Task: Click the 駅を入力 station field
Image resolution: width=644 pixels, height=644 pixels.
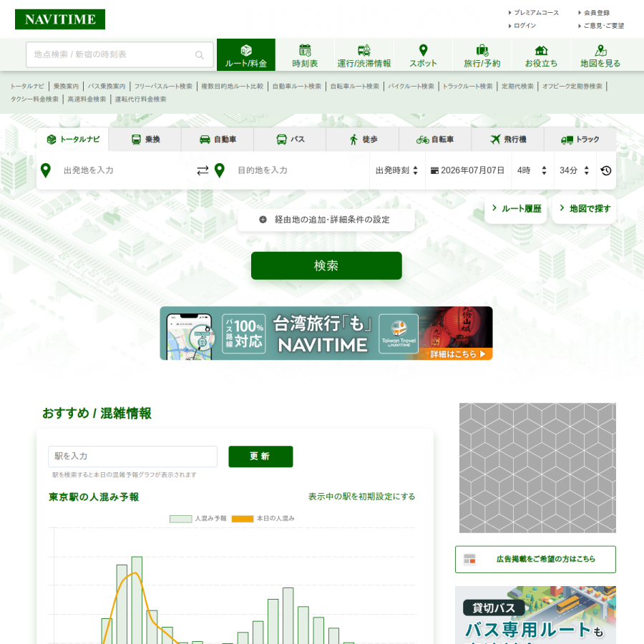Action: click(x=132, y=457)
